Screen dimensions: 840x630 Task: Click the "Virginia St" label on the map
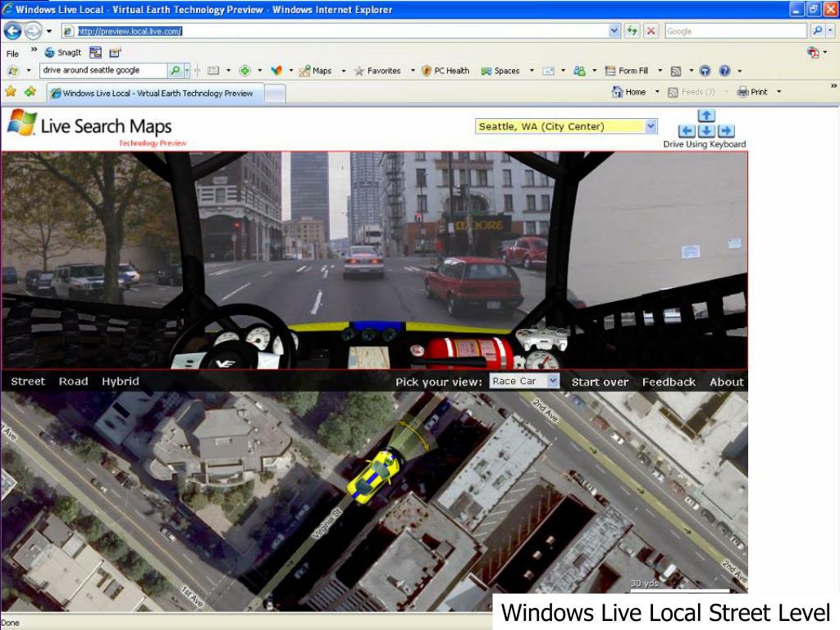point(326,524)
